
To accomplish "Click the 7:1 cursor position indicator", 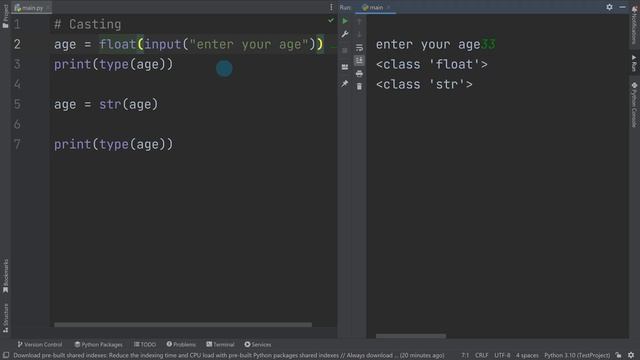I will 465,356.
